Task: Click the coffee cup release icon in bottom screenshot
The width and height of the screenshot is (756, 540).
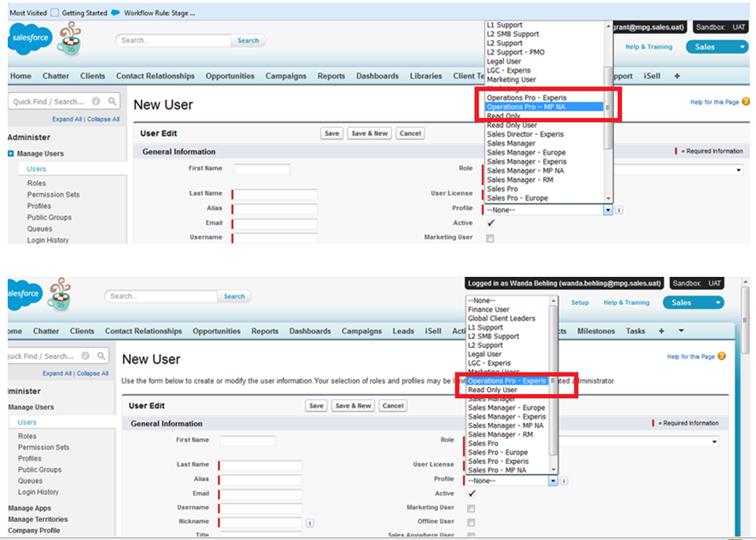Action: [x=59, y=294]
